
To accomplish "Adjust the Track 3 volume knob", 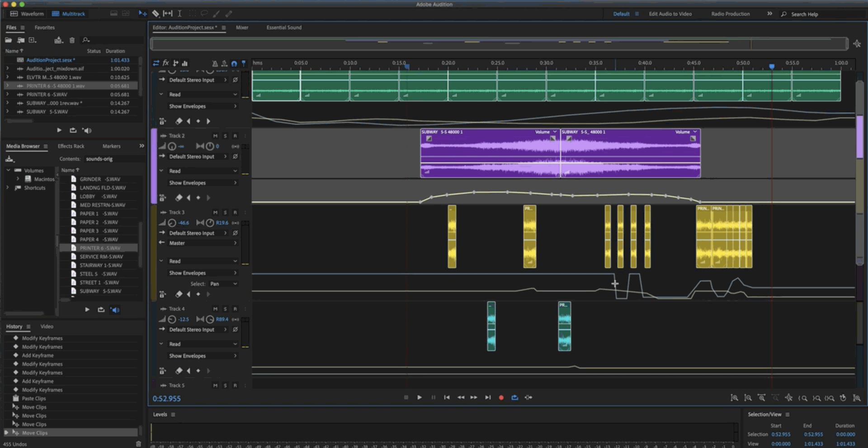I will (172, 223).
